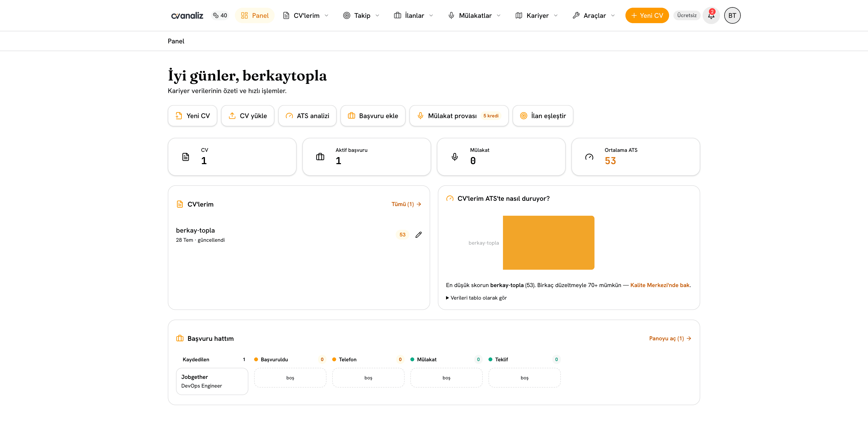Click the briefcase icon in Aktif başvuru card
The image size is (868, 443).
point(320,157)
